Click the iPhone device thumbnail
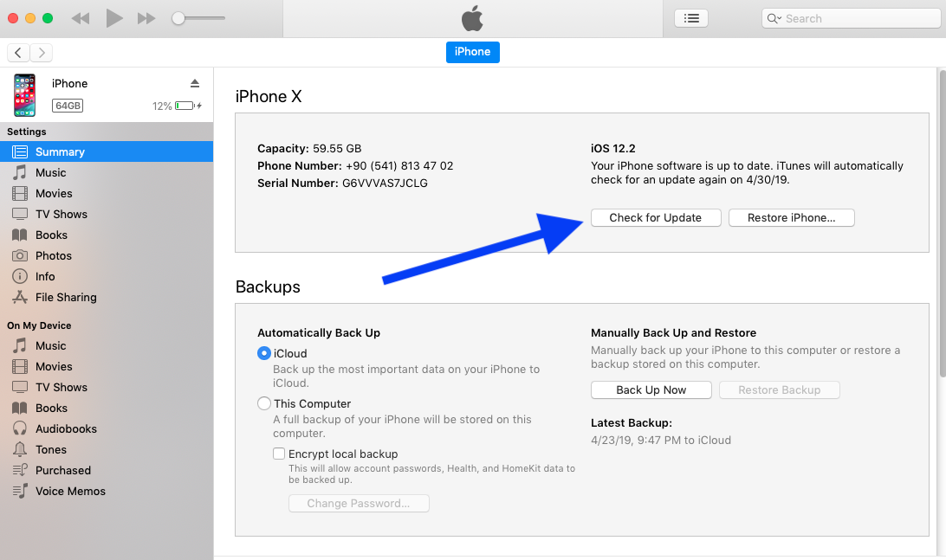The width and height of the screenshot is (946, 560). pyautogui.click(x=25, y=95)
